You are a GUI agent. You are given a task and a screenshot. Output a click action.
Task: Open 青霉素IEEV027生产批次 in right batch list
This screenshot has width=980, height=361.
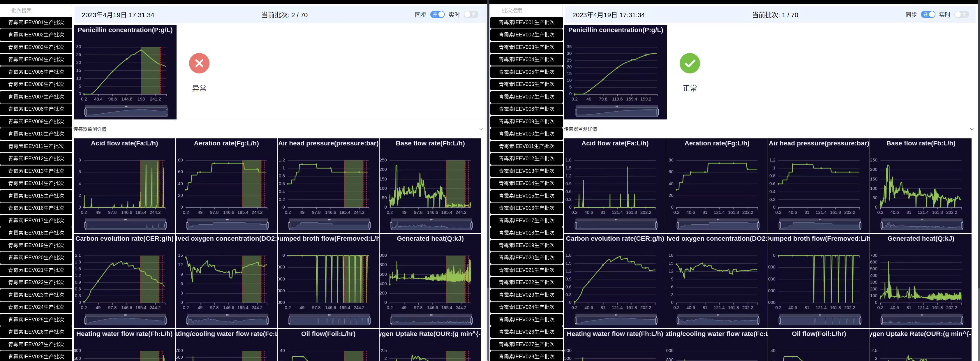point(526,344)
